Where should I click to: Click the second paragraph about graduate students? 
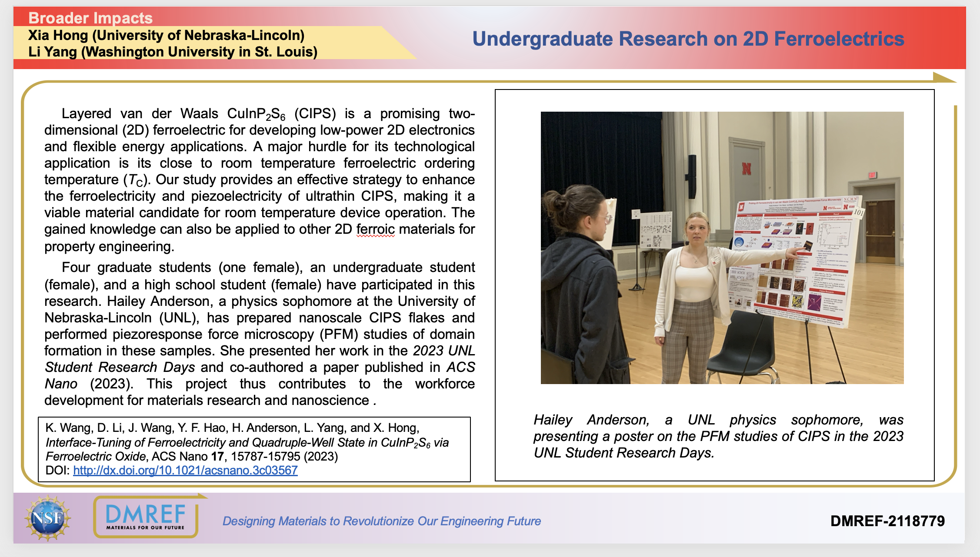tap(259, 333)
